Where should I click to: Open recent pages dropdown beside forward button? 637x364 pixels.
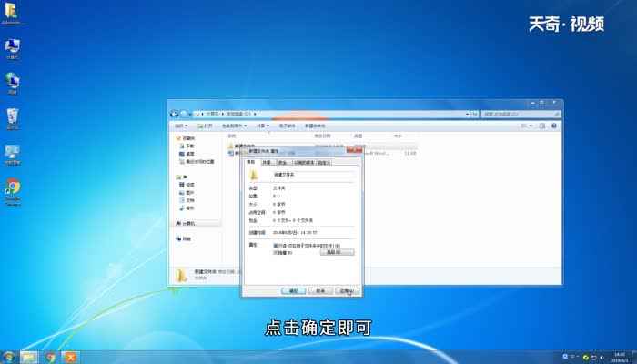(189, 115)
